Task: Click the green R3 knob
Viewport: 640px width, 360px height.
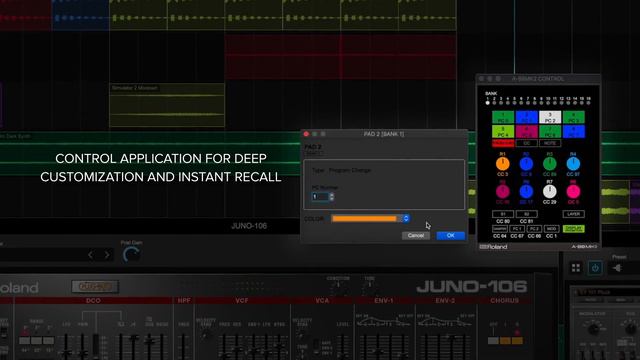Action: [x=550, y=164]
